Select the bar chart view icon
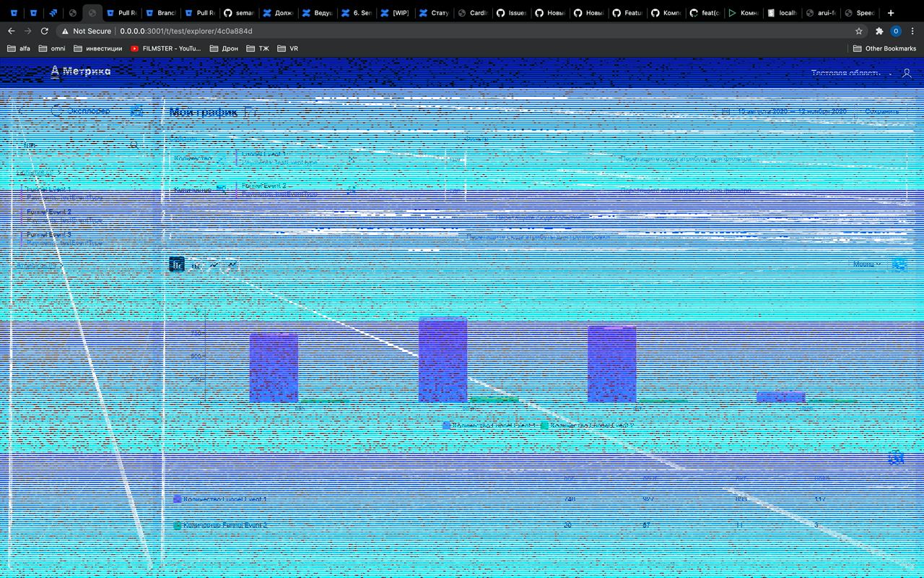The height and width of the screenshot is (578, 924). 177,264
